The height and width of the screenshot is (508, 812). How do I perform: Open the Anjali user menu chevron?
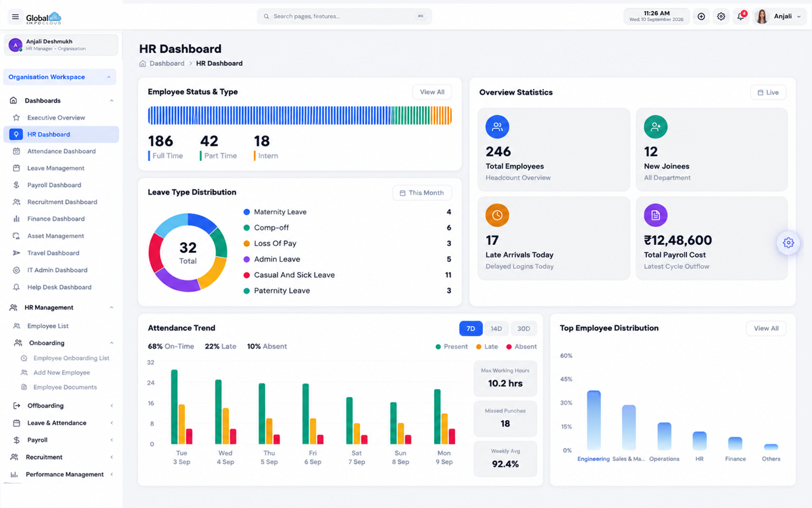(x=799, y=17)
